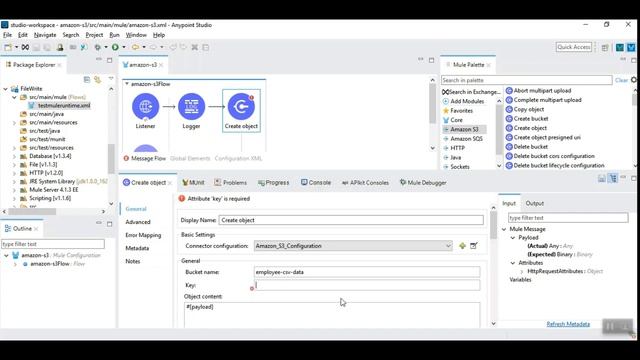Expand HttpRequestAttributes node
This screenshot has height=360, width=640.
tap(522, 271)
